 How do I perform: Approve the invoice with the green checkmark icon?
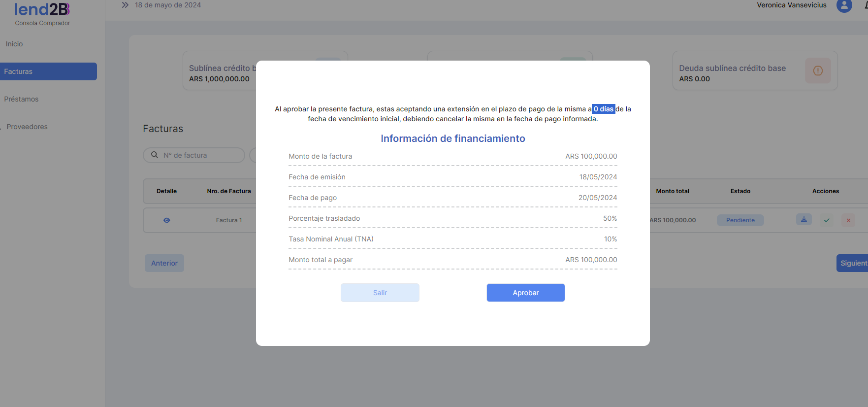(827, 220)
